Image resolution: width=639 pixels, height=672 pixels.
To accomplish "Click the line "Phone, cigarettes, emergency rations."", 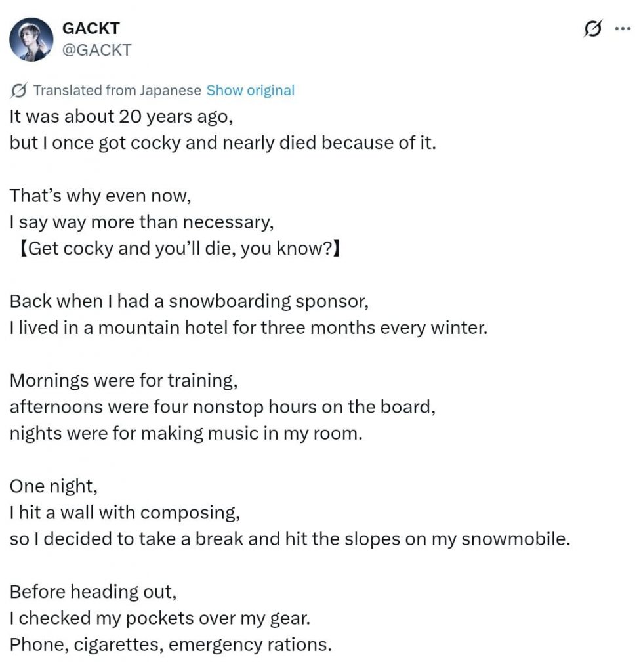I will point(171,644).
